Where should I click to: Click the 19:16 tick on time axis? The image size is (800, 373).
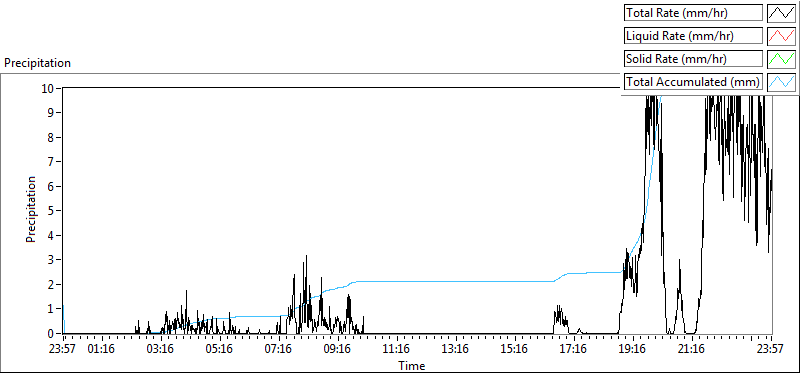(633, 349)
